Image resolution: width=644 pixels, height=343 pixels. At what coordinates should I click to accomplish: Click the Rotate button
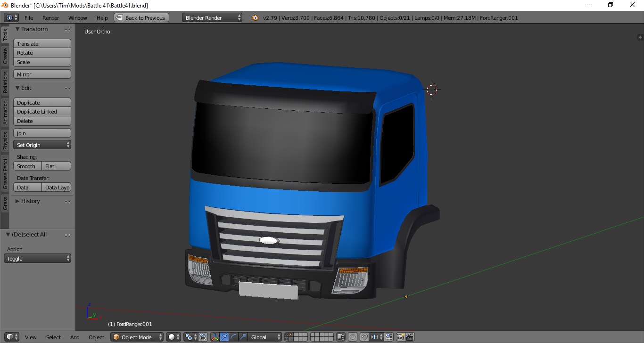(x=42, y=53)
